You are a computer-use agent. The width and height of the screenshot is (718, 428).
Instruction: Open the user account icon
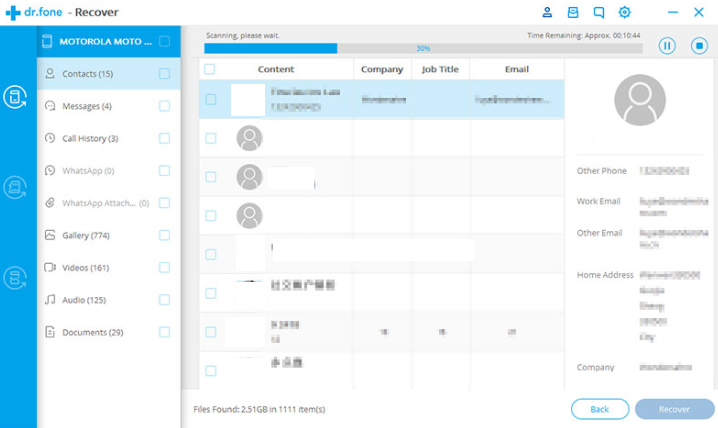(x=547, y=13)
